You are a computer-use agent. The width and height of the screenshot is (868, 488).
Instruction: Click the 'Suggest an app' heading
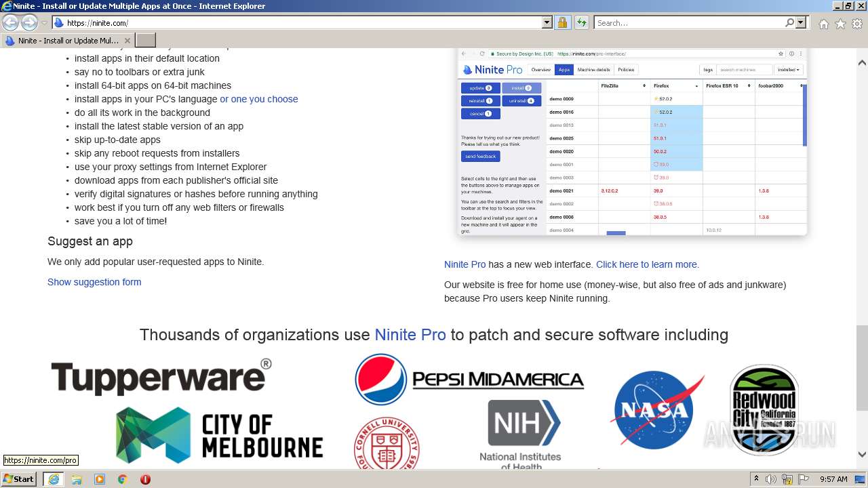click(x=90, y=241)
